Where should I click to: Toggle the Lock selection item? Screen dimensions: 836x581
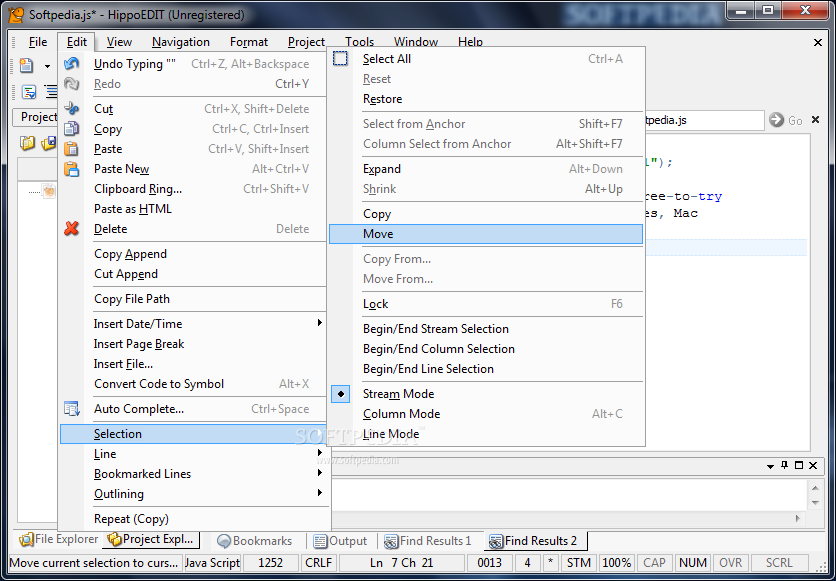pyautogui.click(x=486, y=304)
